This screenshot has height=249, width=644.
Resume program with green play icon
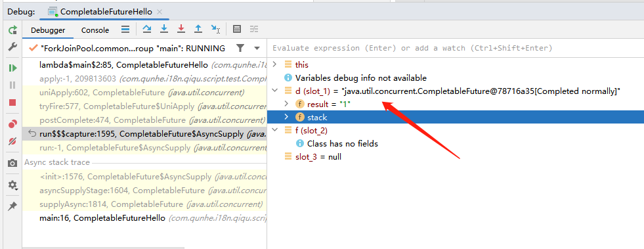click(12, 68)
